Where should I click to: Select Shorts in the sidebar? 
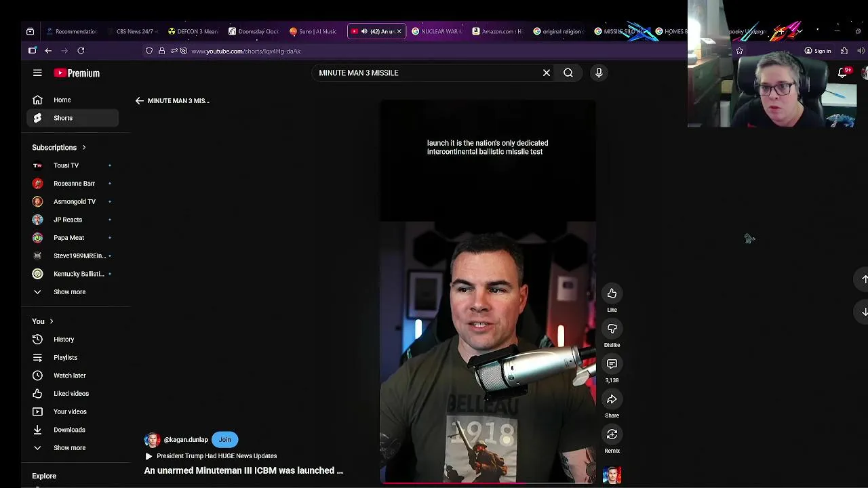(73, 118)
